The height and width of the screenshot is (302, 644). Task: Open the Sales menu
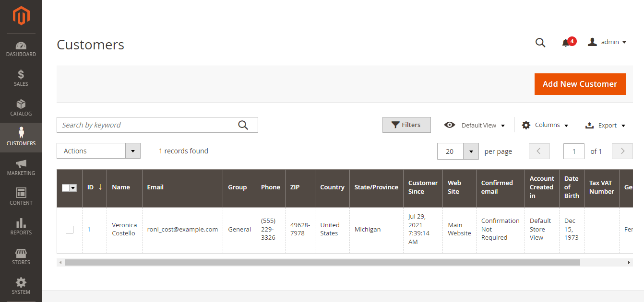21,79
